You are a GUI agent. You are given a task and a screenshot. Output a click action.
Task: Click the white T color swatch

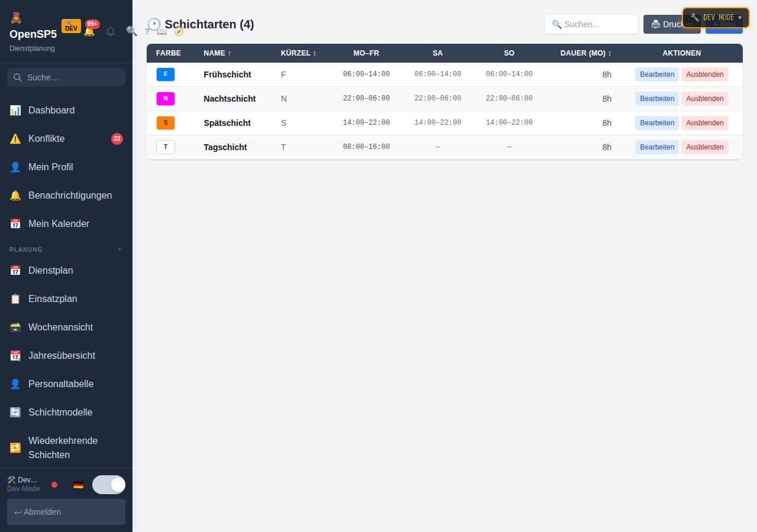[166, 147]
